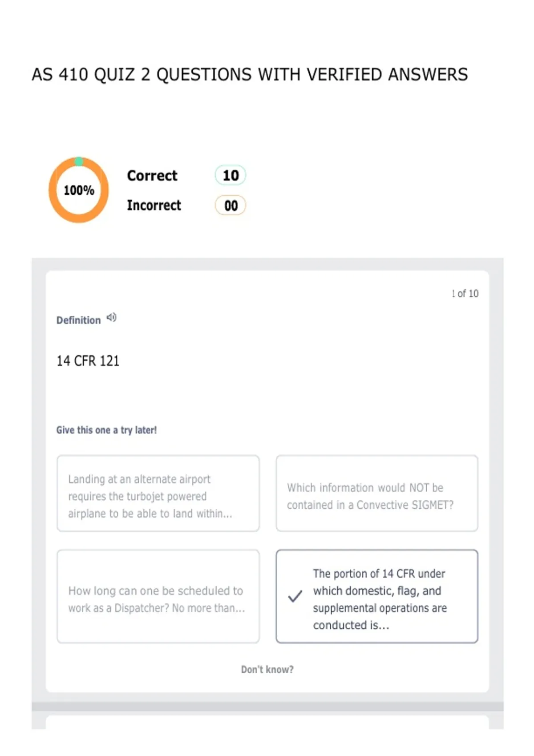Select the 'scheduled to work as a Dispatcher' answer
534x756 pixels.
[158, 596]
